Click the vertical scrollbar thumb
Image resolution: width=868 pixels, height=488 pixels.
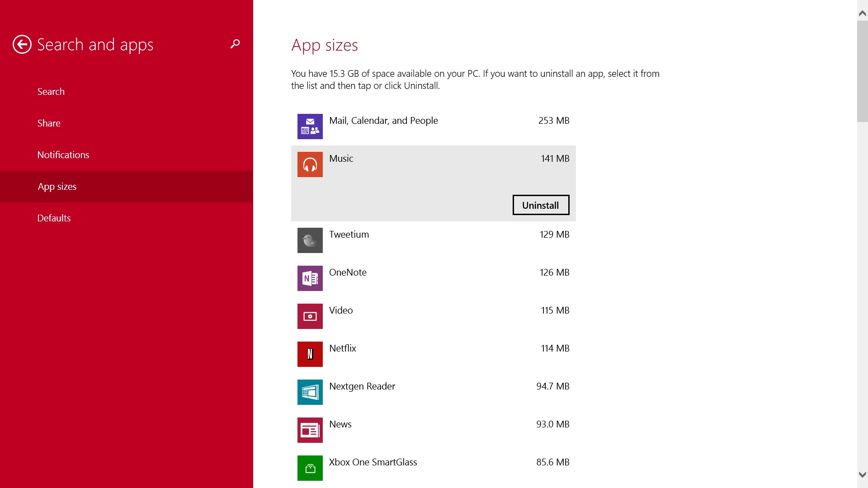pyautogui.click(x=862, y=71)
